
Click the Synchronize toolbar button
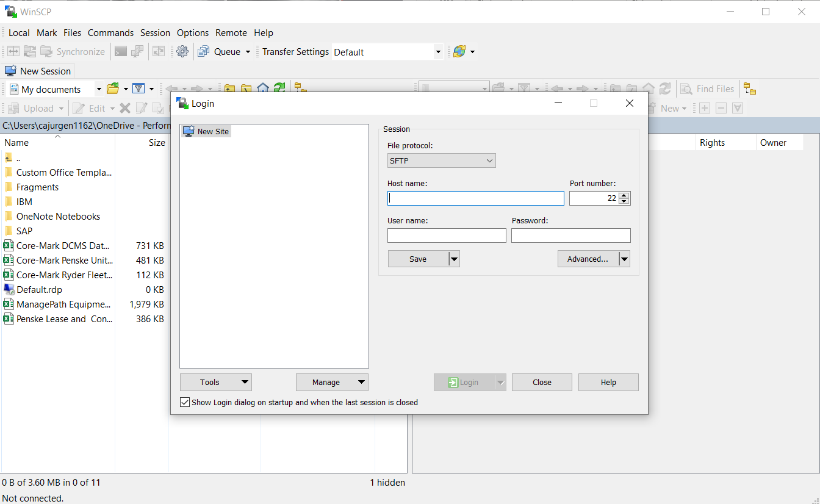[73, 52]
